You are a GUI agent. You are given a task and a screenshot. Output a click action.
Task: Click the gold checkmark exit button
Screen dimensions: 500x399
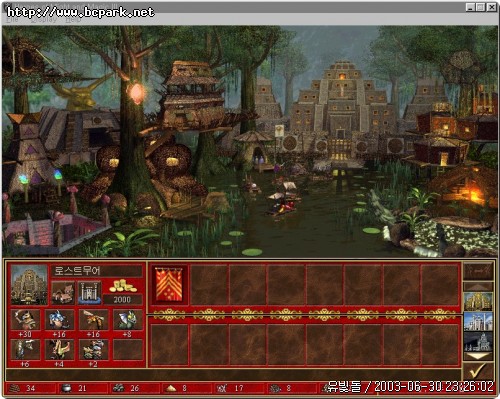478,371
